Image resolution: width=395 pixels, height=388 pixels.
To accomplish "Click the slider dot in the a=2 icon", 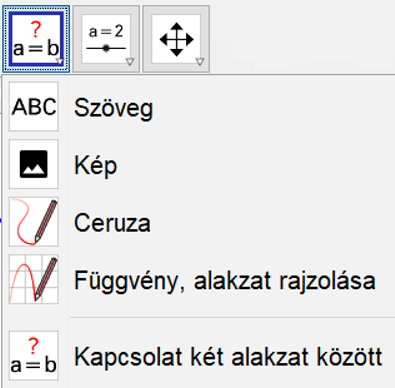I will tap(106, 48).
